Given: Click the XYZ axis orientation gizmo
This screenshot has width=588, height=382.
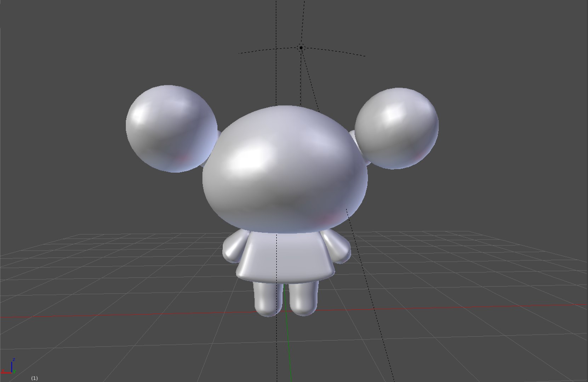Looking at the screenshot, I should pyautogui.click(x=9, y=367).
